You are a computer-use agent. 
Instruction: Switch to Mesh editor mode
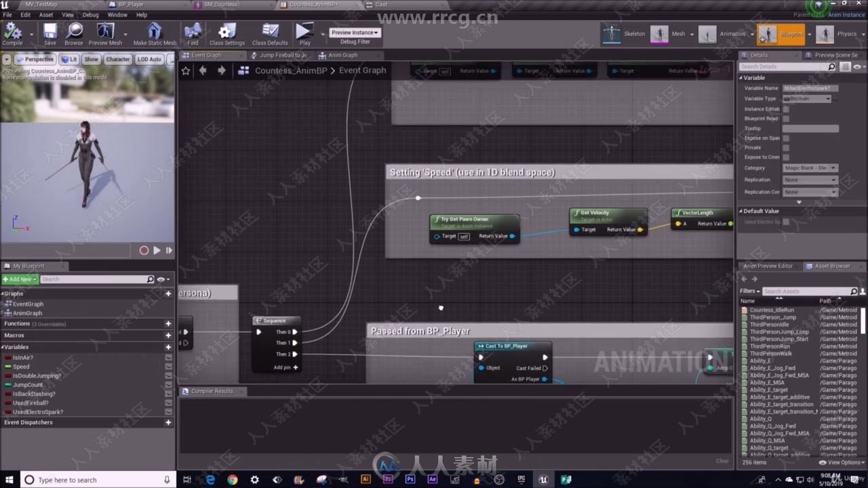tap(669, 34)
